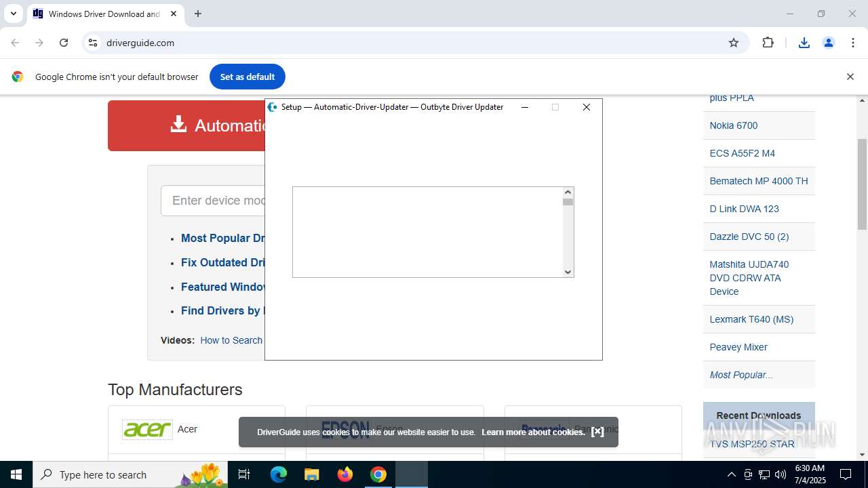This screenshot has width=868, height=488.
Task: Open Featured Windows link
Action: click(222, 287)
